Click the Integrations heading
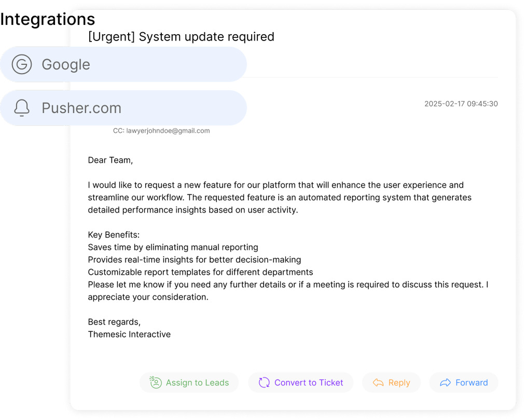 pos(48,19)
